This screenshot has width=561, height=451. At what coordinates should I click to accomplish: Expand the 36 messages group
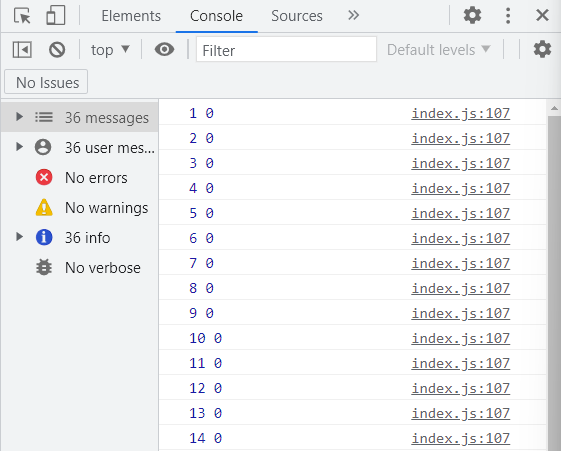[19, 117]
